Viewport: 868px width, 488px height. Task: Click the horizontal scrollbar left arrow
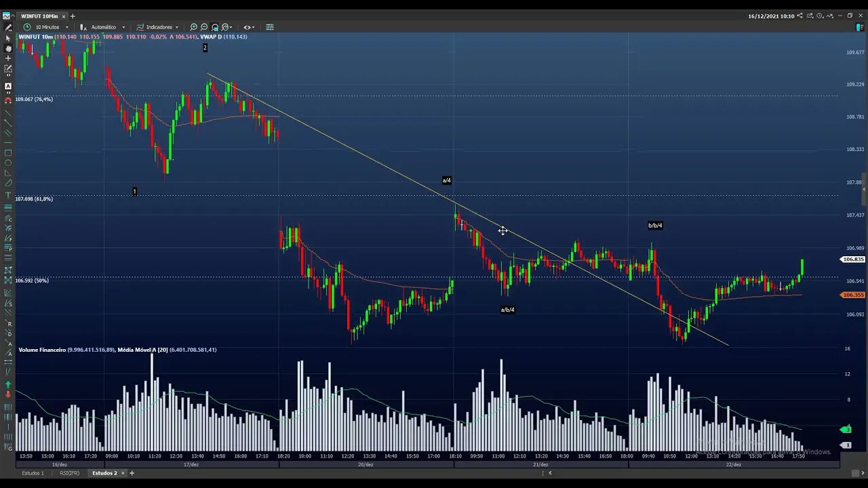(550, 472)
